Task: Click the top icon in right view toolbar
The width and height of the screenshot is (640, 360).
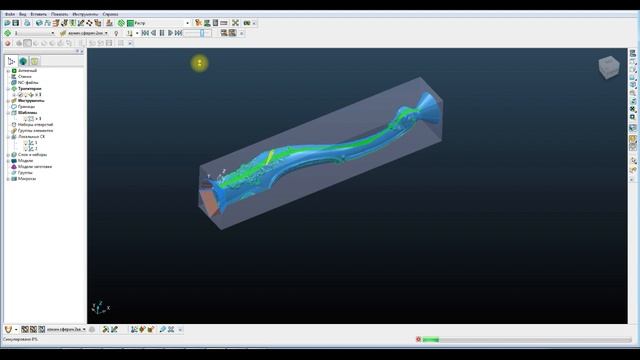Action: [633, 53]
